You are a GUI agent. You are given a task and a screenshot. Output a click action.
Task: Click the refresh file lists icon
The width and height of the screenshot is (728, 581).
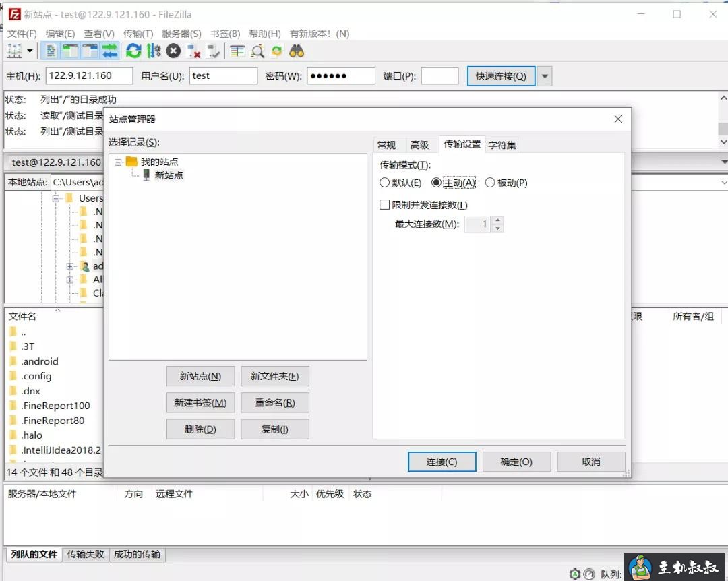133,51
